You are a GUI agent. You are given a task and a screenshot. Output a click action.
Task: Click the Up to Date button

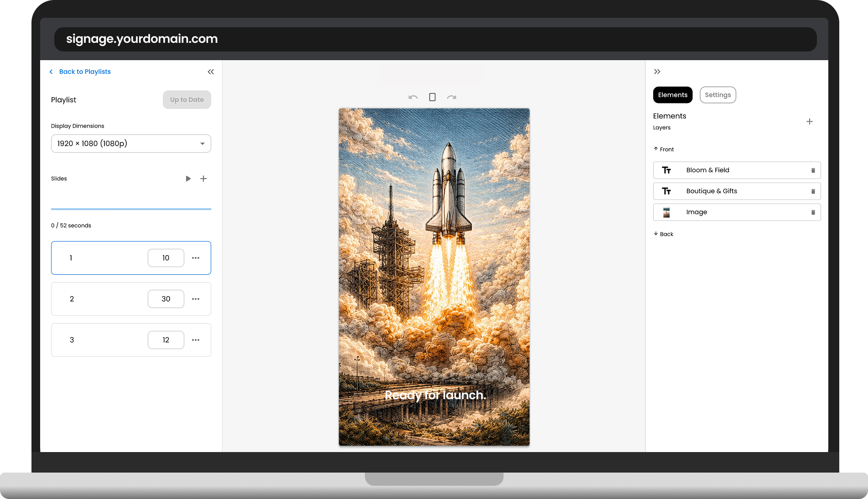pyautogui.click(x=187, y=99)
